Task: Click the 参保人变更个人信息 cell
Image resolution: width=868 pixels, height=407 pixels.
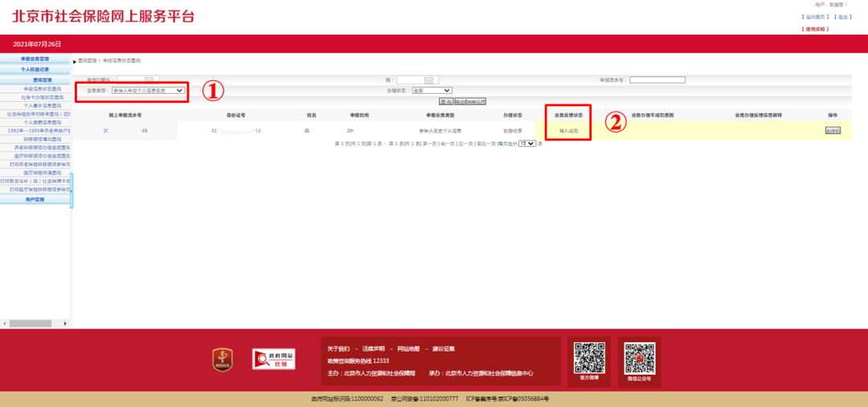Action: coord(440,131)
